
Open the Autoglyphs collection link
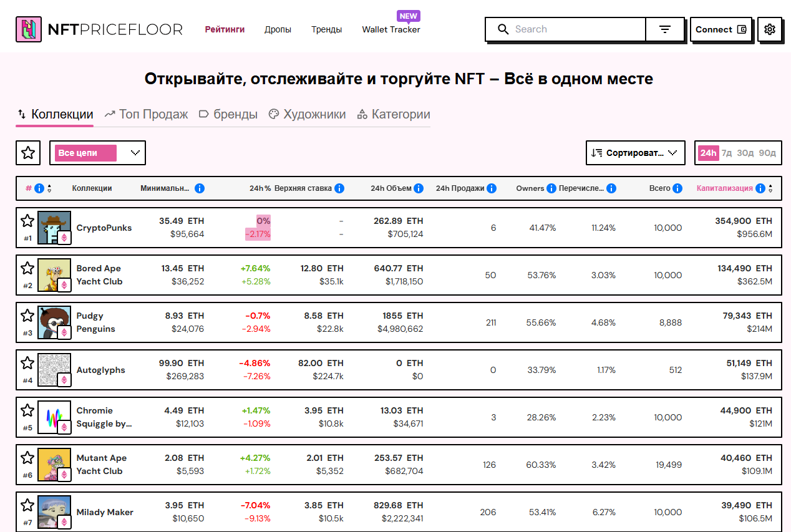point(100,370)
